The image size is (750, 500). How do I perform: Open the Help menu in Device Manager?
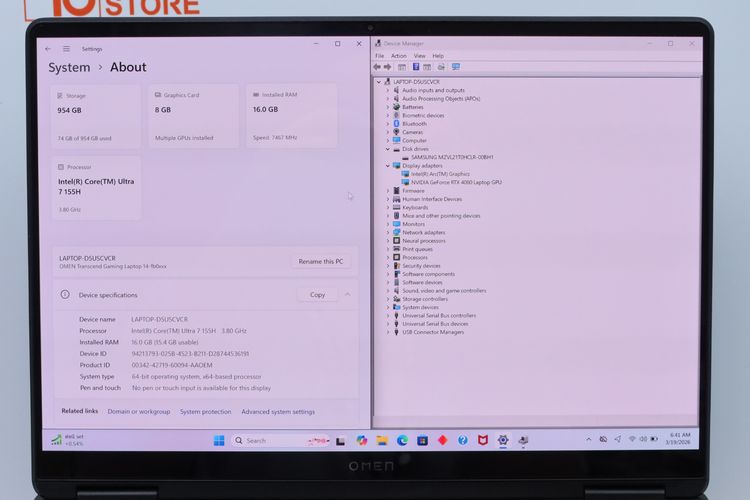[438, 56]
